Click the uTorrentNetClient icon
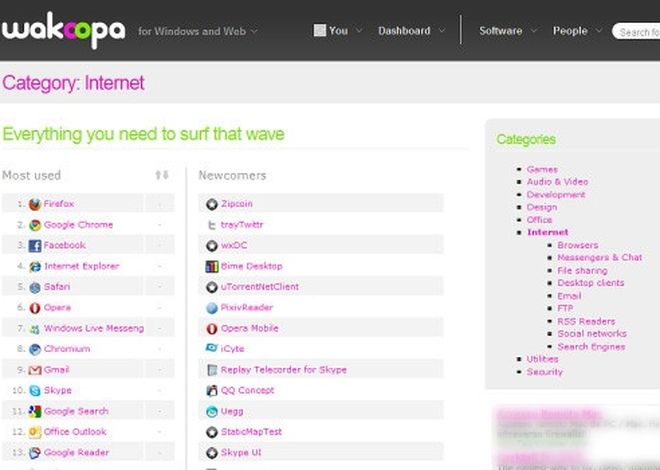This screenshot has width=660, height=470. [212, 287]
